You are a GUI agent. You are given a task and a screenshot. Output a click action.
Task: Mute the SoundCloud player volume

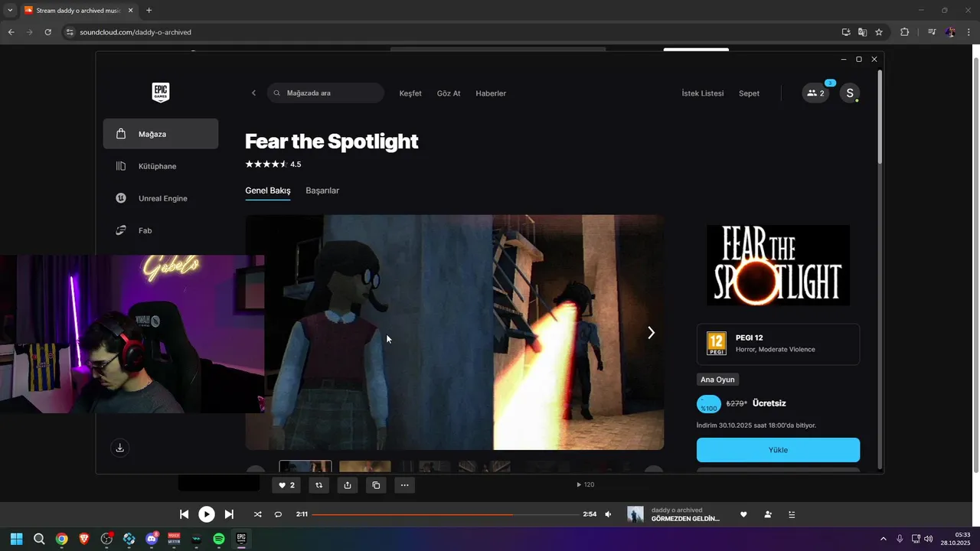click(x=608, y=514)
